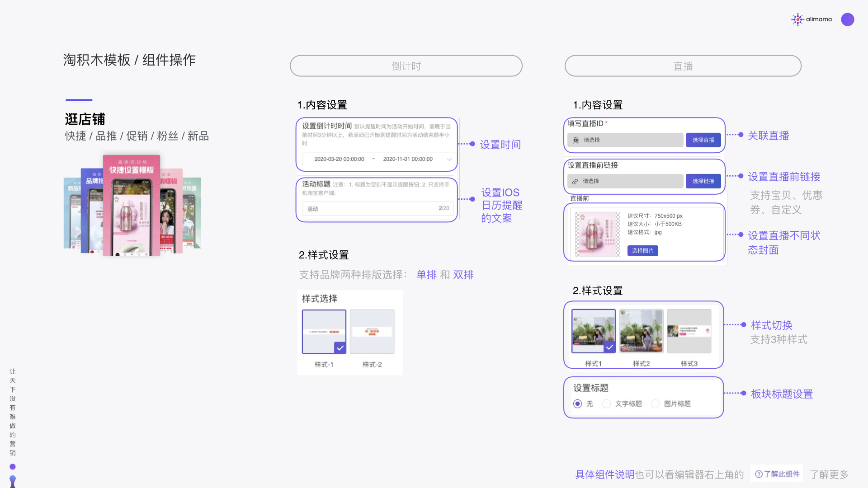
Task: Click the 板块标题设置 annotation label
Action: pyautogui.click(x=782, y=394)
